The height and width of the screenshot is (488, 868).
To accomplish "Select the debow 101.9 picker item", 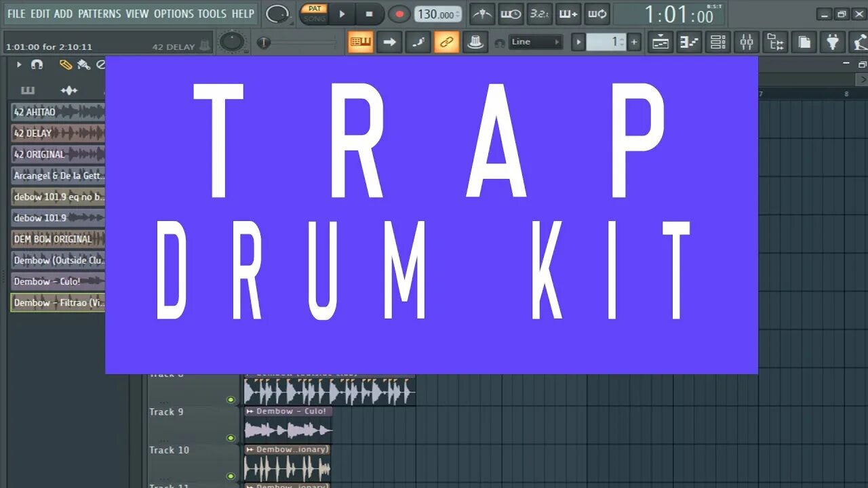I will click(x=58, y=218).
